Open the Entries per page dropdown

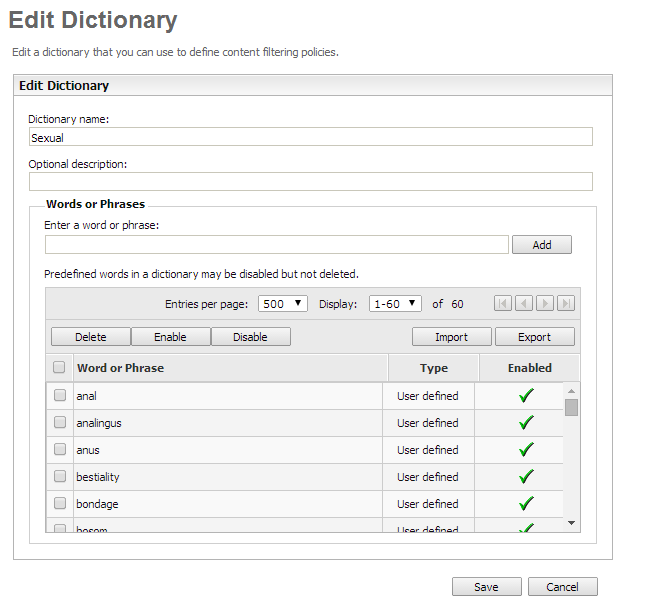pyautogui.click(x=283, y=303)
